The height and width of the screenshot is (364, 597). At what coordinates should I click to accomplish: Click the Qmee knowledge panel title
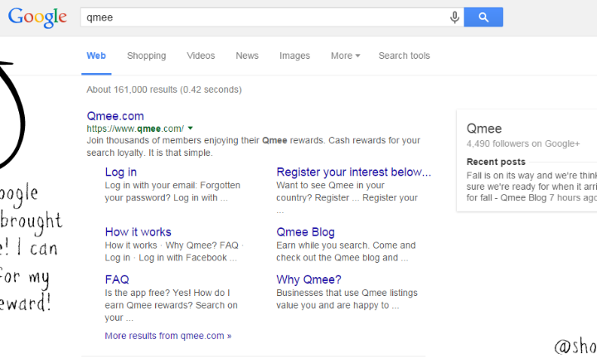click(484, 129)
